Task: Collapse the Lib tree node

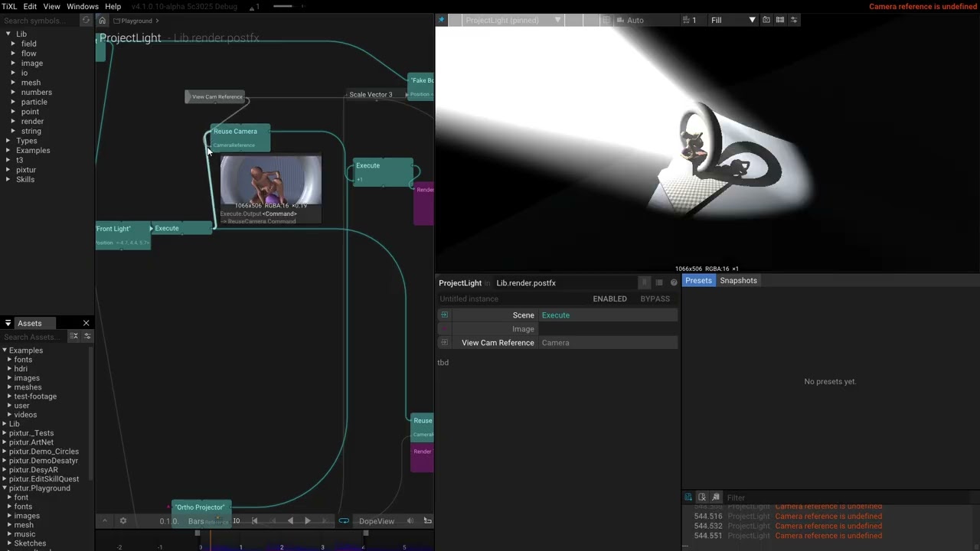Action: [x=8, y=34]
